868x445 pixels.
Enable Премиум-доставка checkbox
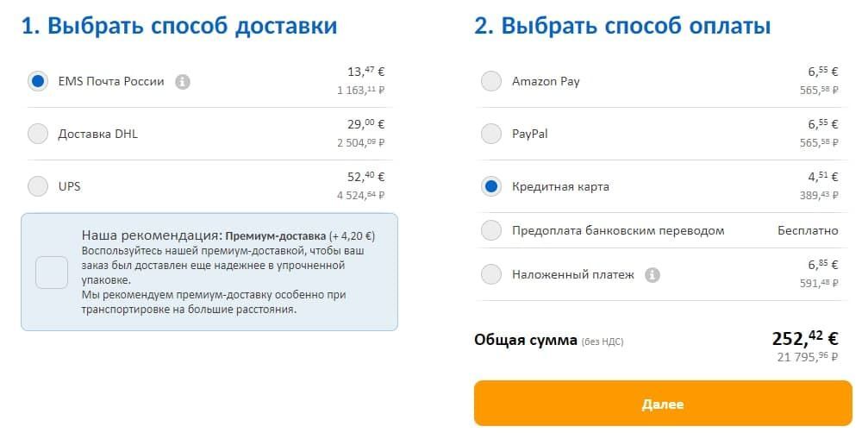point(52,273)
